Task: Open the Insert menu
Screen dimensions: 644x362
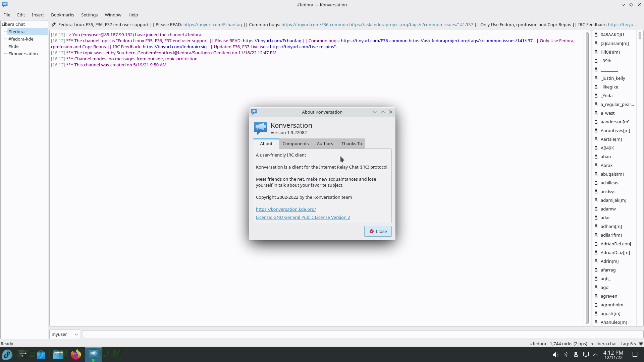Action: (38, 15)
